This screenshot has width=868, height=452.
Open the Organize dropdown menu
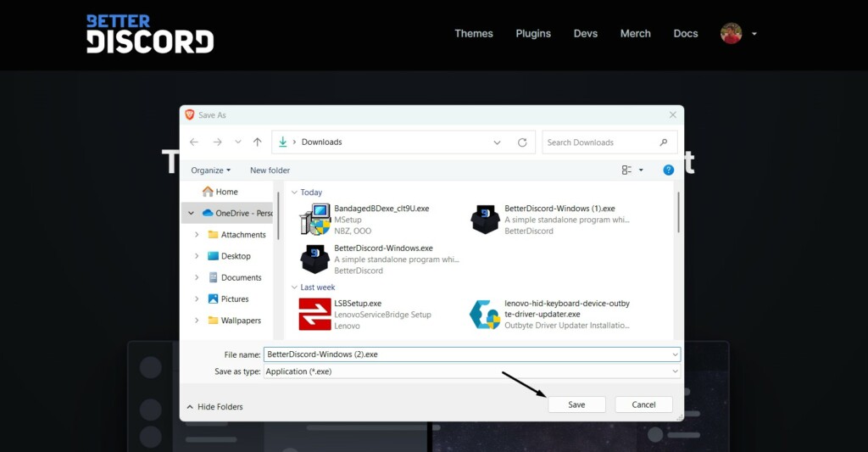pos(210,170)
